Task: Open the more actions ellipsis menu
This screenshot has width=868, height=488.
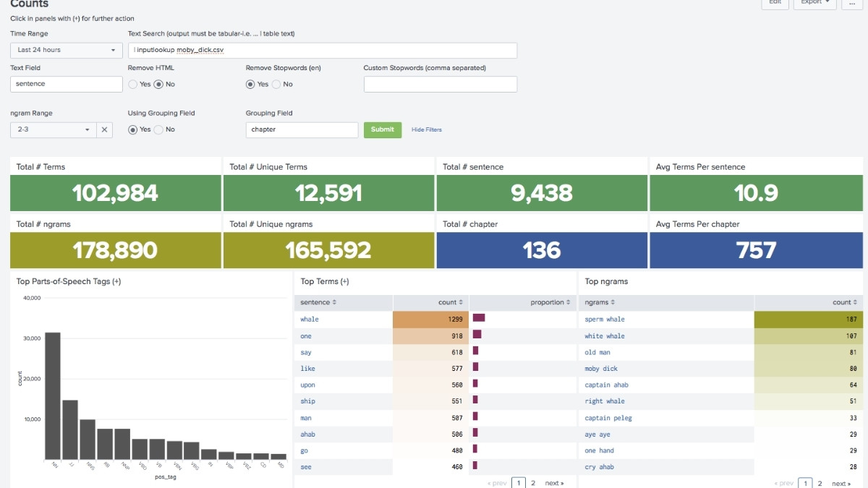Action: [x=852, y=3]
